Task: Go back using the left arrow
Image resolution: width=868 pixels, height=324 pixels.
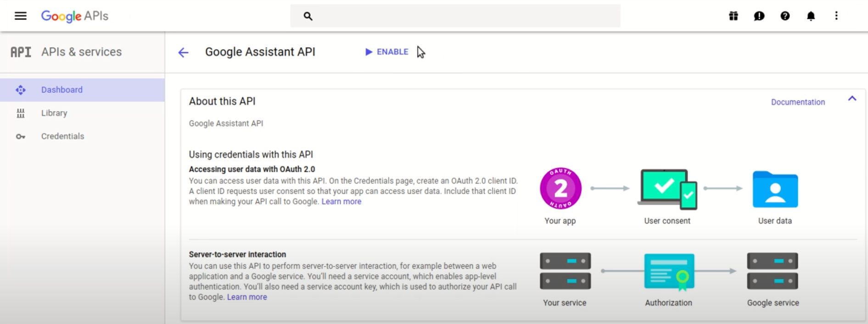Action: click(x=183, y=52)
